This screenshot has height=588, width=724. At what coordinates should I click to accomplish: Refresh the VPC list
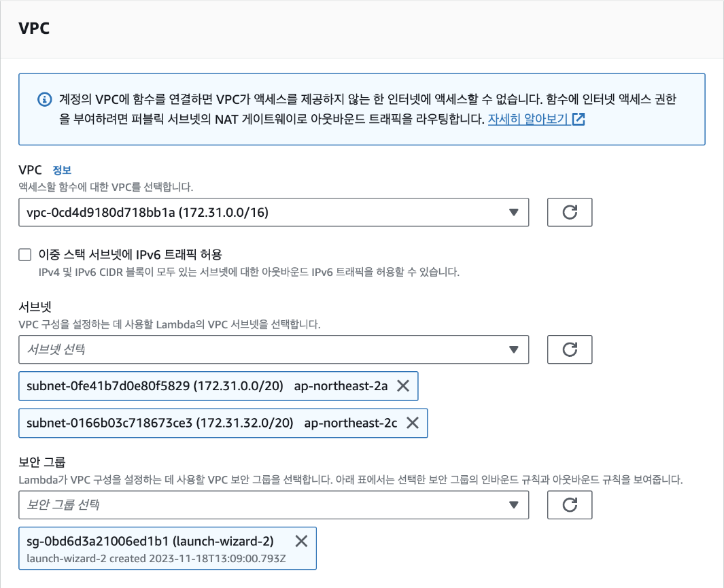click(569, 212)
